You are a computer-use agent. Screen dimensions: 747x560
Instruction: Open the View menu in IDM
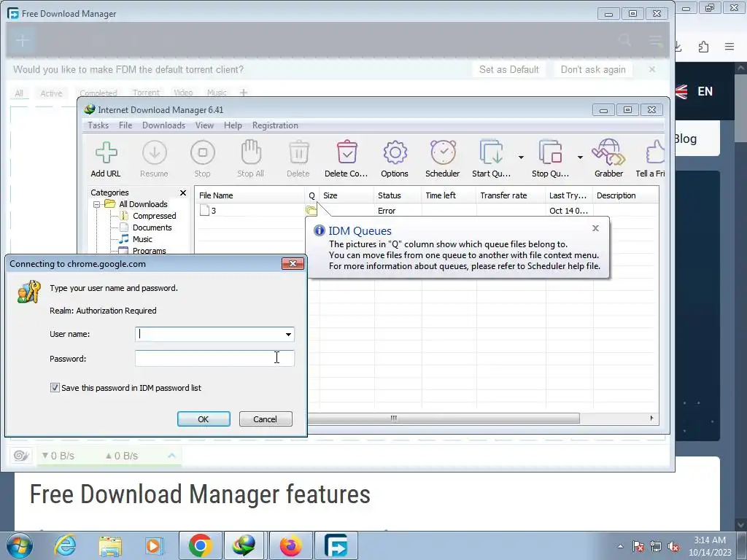click(x=204, y=125)
